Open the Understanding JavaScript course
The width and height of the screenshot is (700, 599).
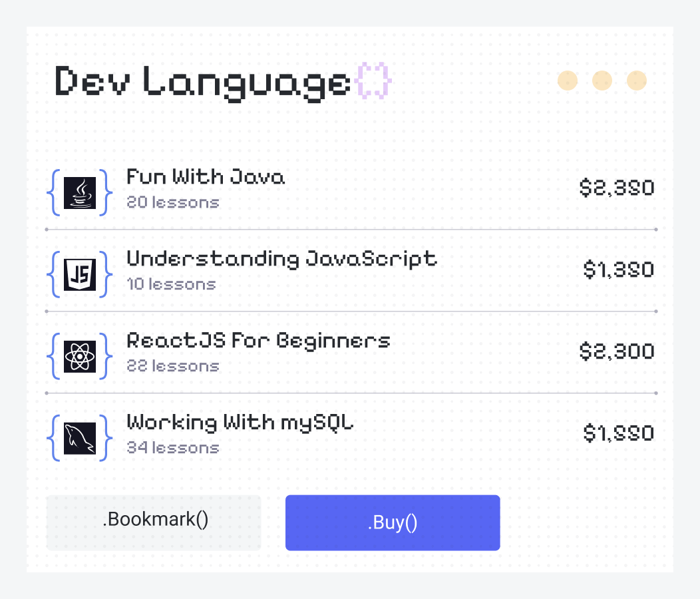[281, 258]
